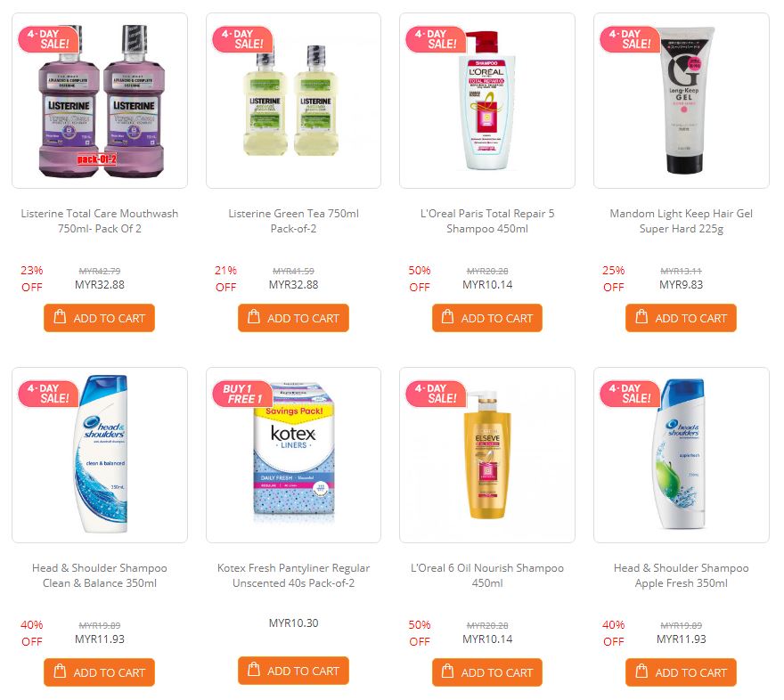Click 4-Day Sale badge on Mandom gel
This screenshot has width=784, height=700.
pyautogui.click(x=630, y=39)
